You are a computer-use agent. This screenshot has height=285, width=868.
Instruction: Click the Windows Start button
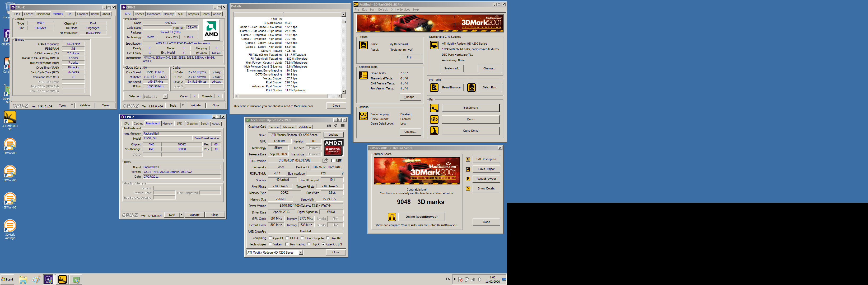click(7, 279)
